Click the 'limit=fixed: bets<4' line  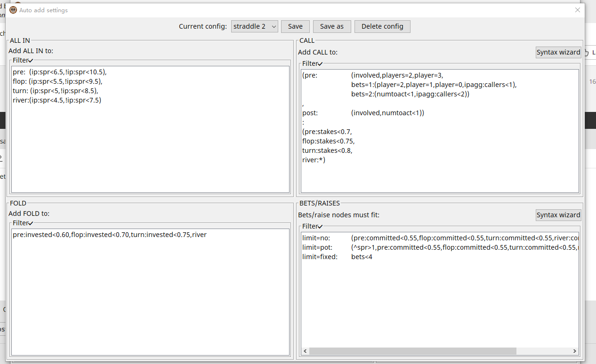click(x=337, y=257)
